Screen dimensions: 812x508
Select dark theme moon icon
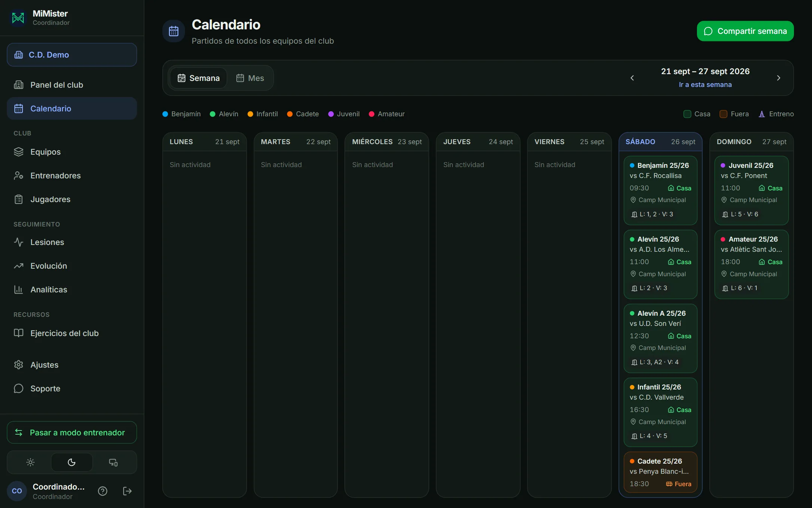coord(72,462)
